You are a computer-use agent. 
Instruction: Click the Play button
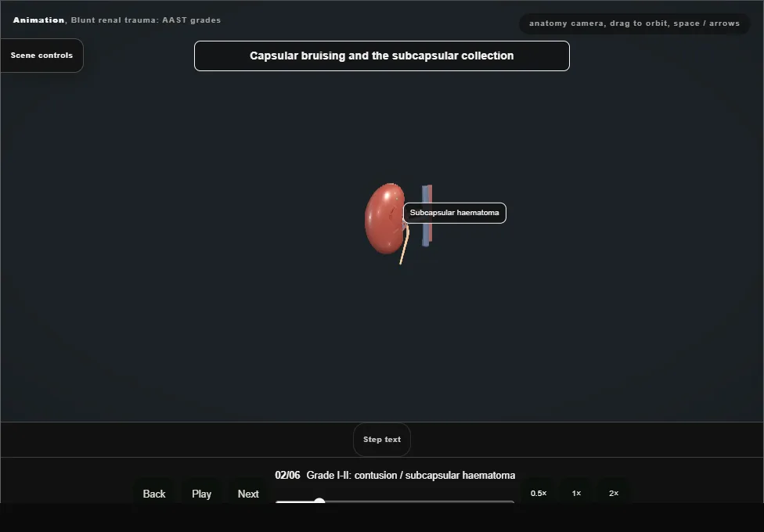201,494
